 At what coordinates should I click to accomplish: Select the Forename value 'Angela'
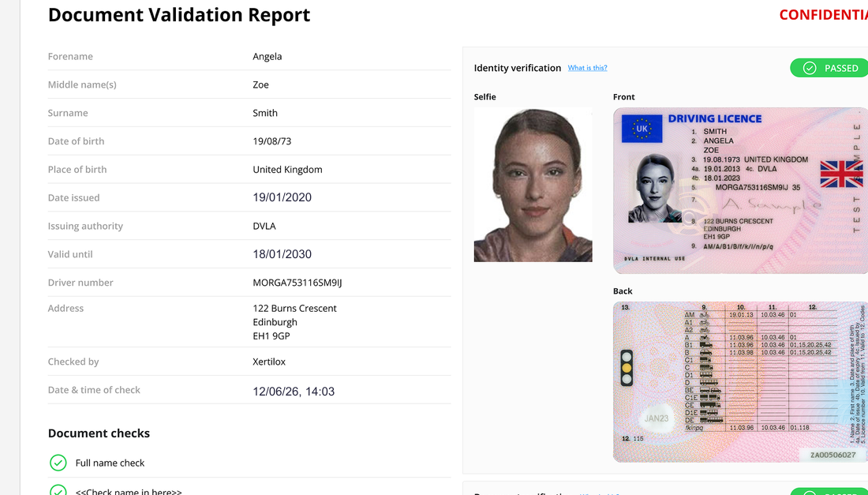(x=268, y=57)
